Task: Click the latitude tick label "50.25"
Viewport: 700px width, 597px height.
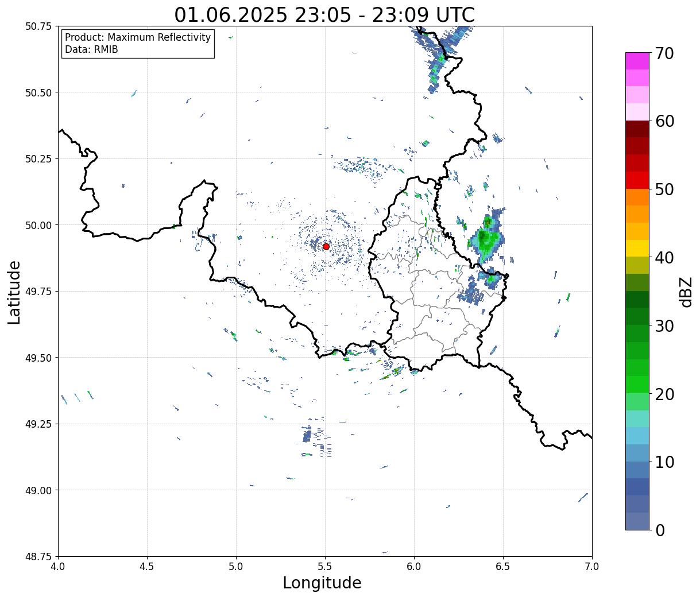Action: (38, 159)
